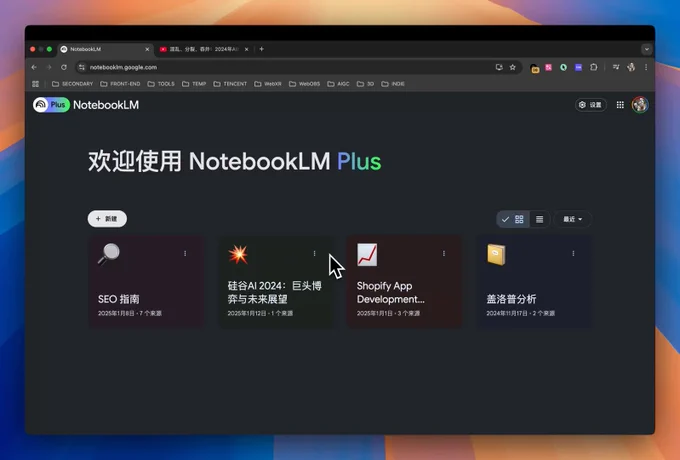
Task: Open the Chrome three-dot menu
Action: 646,67
